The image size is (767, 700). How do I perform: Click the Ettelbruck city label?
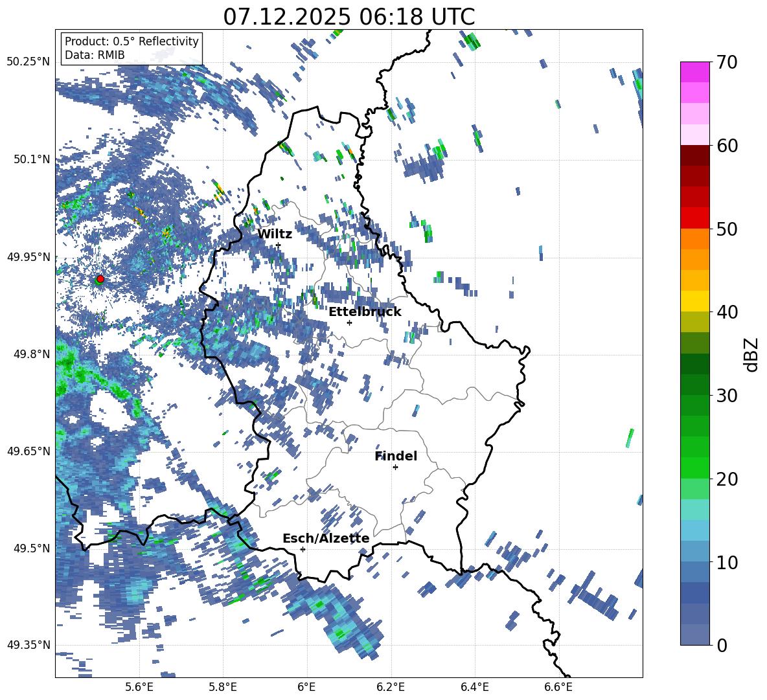coord(365,312)
